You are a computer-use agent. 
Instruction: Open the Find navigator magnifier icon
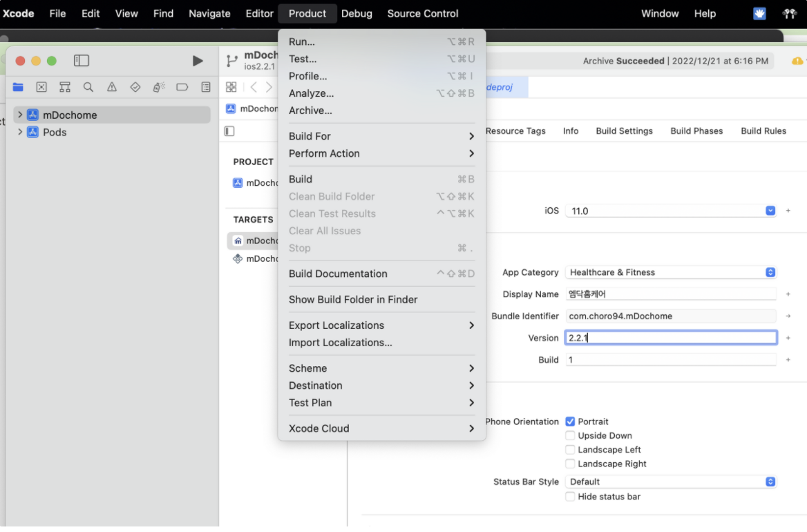tap(88, 87)
